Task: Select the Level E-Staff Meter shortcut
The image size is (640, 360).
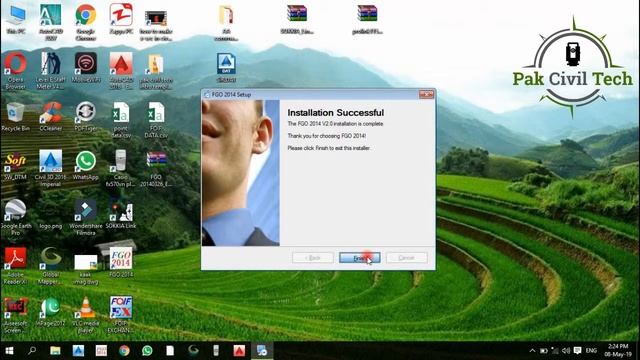Action: (51, 71)
